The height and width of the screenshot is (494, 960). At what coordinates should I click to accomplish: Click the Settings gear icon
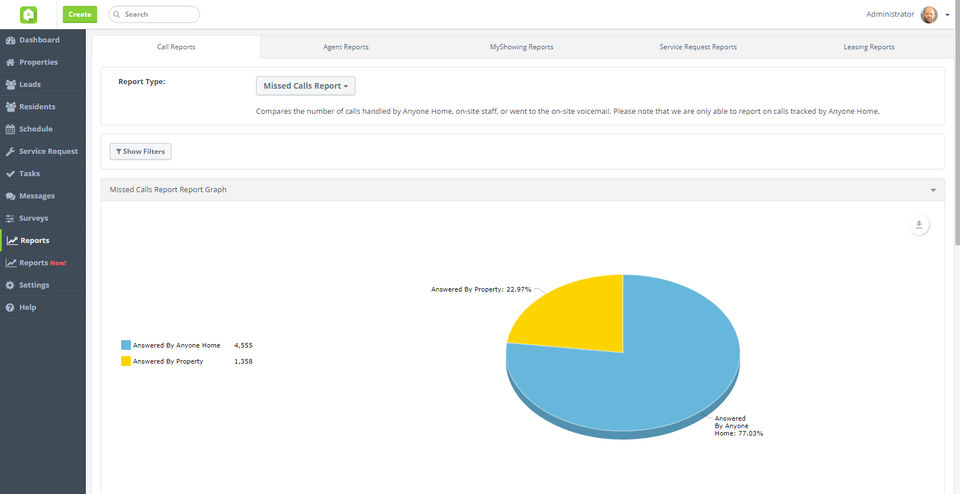tap(10, 285)
